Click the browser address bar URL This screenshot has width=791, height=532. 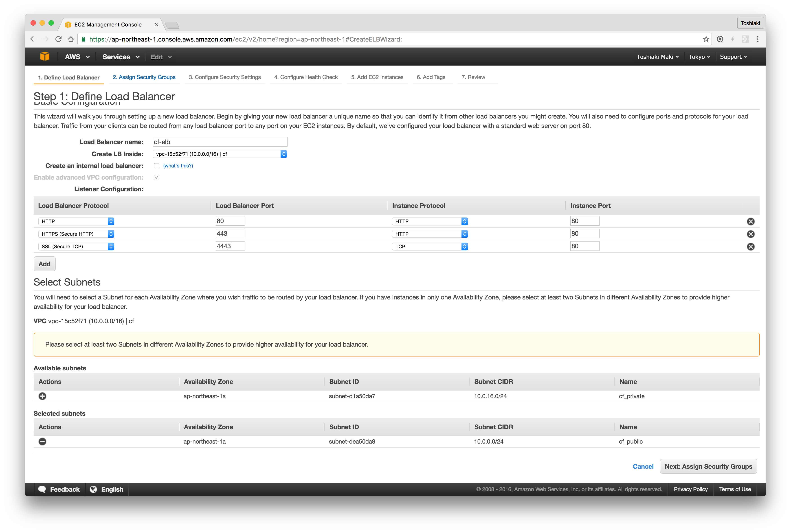(x=245, y=39)
